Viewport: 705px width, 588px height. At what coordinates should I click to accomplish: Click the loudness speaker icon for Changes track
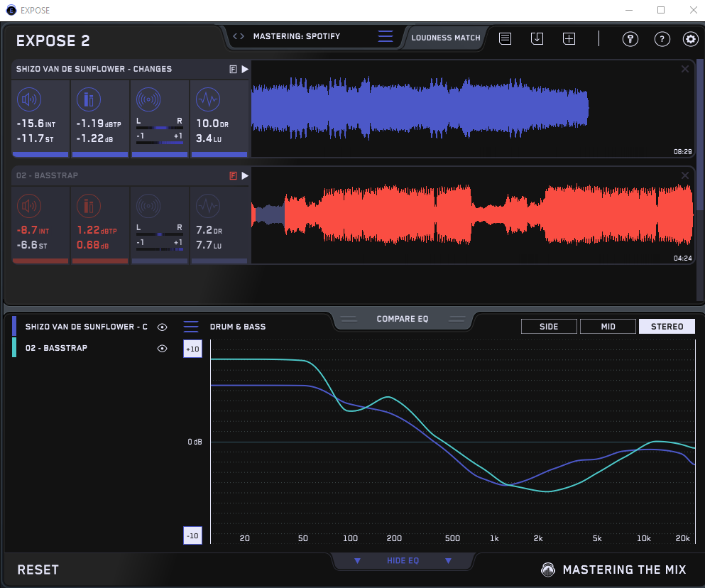(x=29, y=99)
